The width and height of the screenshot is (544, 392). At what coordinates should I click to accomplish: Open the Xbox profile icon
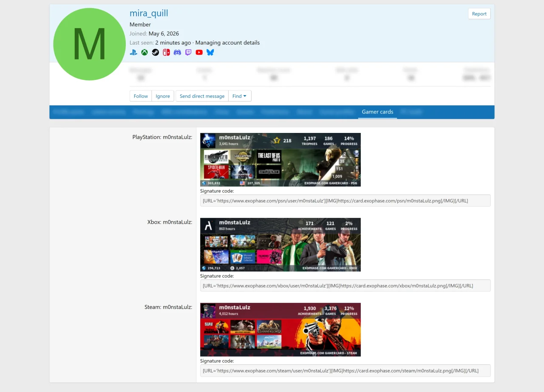[x=144, y=52]
